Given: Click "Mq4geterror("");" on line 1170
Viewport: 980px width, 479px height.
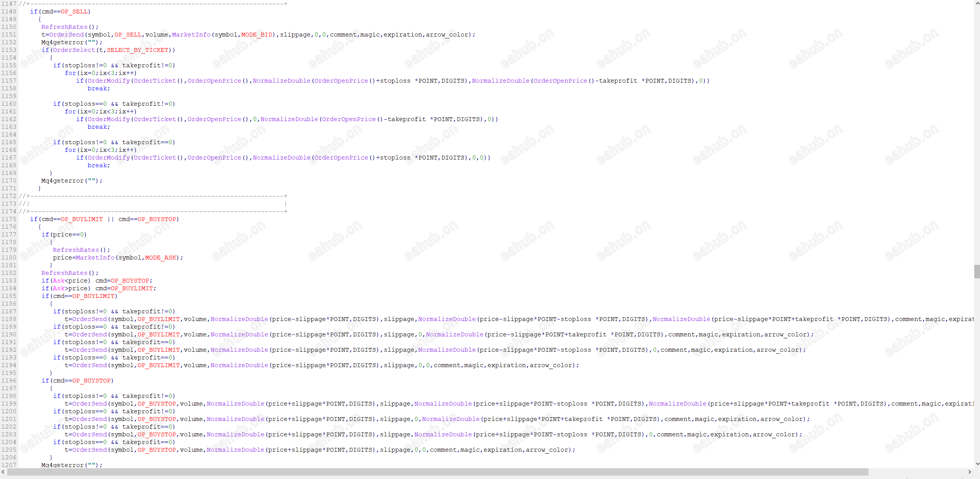Looking at the screenshot, I should 72,181.
